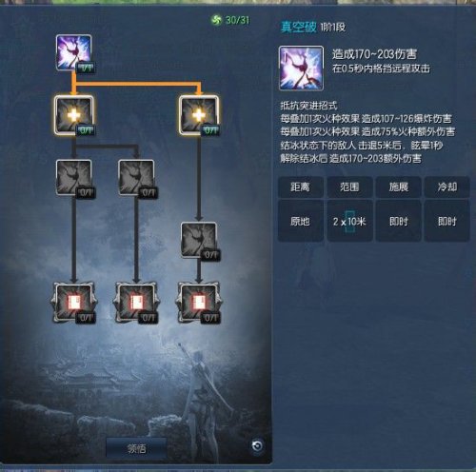Click the 范围 header cell

349,187
